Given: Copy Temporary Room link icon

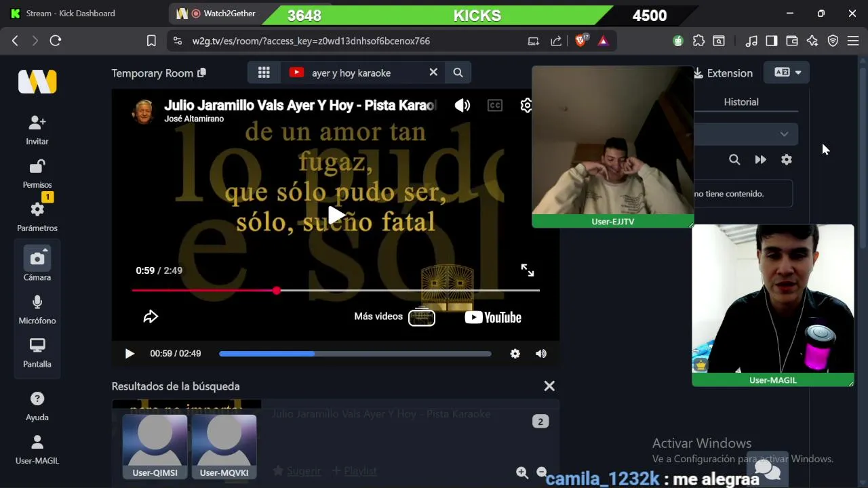Looking at the screenshot, I should point(201,73).
